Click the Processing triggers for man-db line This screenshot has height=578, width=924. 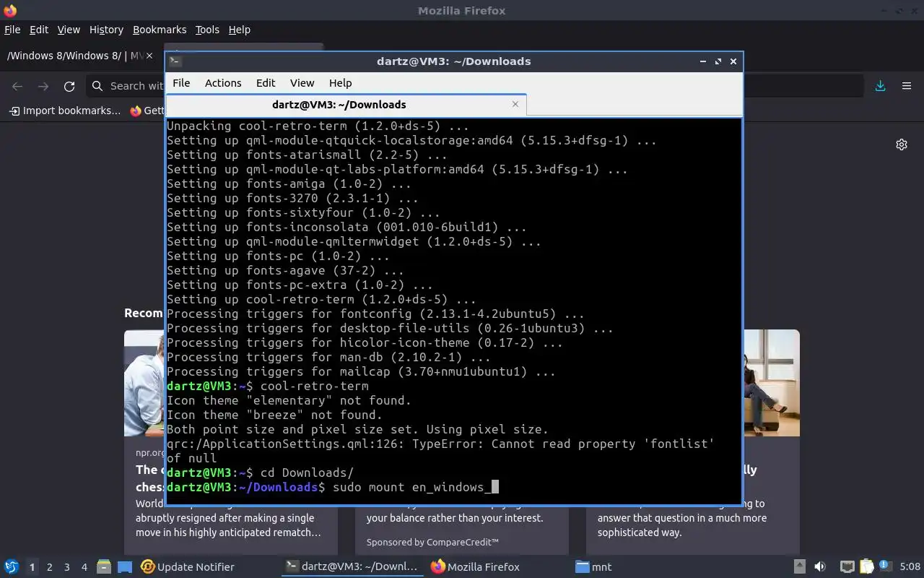tap(328, 357)
